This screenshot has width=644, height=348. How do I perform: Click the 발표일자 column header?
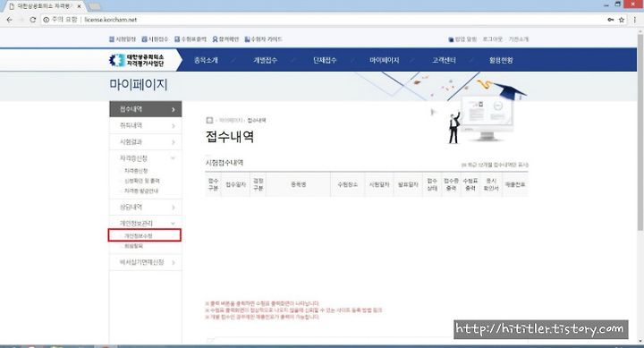click(408, 185)
